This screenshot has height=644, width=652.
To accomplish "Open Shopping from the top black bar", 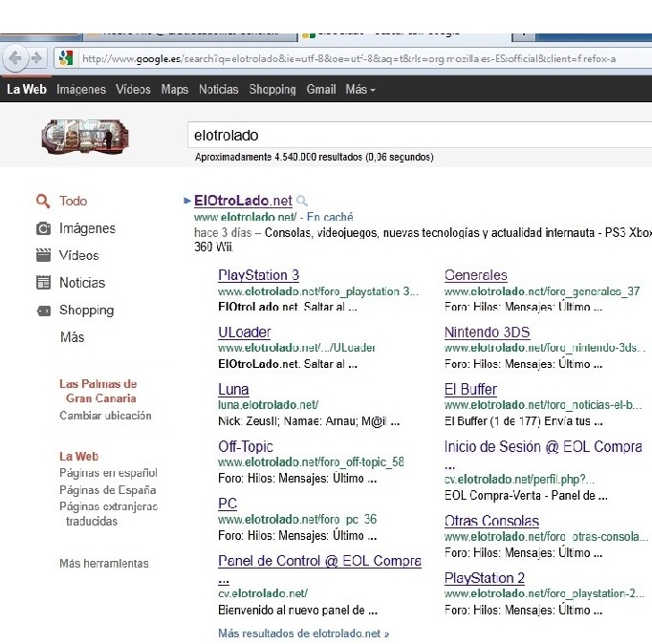I will pos(272,89).
